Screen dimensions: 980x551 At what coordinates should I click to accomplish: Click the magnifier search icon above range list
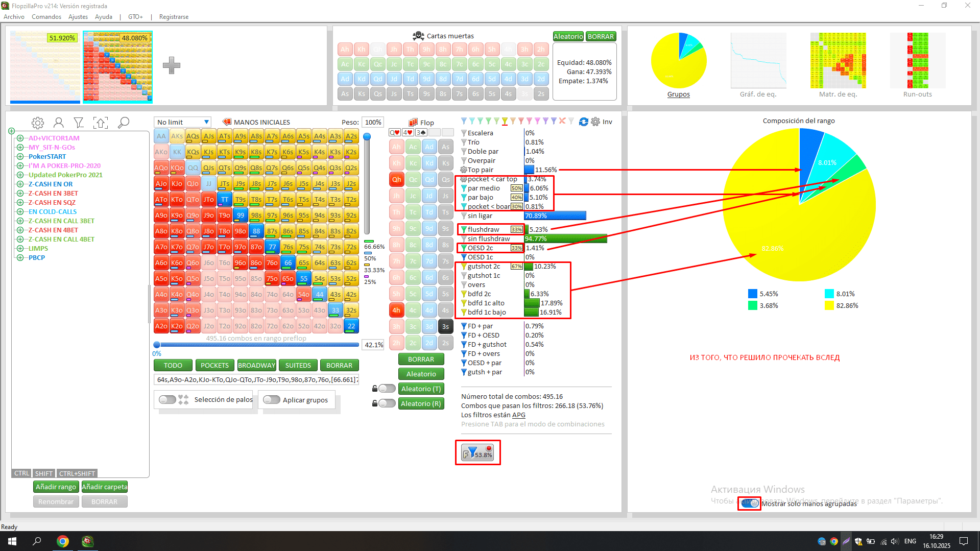(124, 123)
